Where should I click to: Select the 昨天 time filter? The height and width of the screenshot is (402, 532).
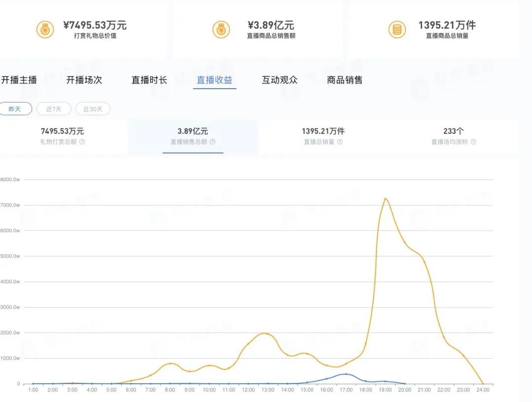(16, 108)
